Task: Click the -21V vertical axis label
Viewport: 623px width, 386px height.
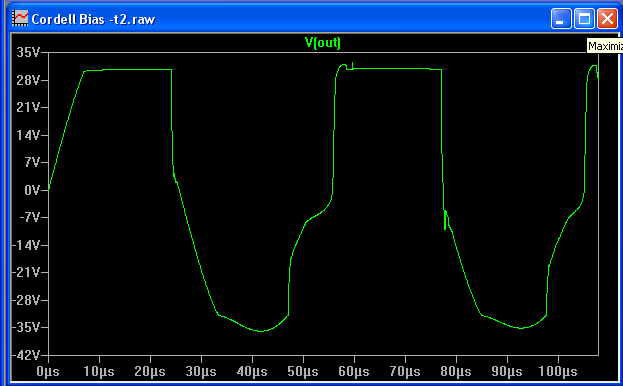Action: [x=26, y=272]
